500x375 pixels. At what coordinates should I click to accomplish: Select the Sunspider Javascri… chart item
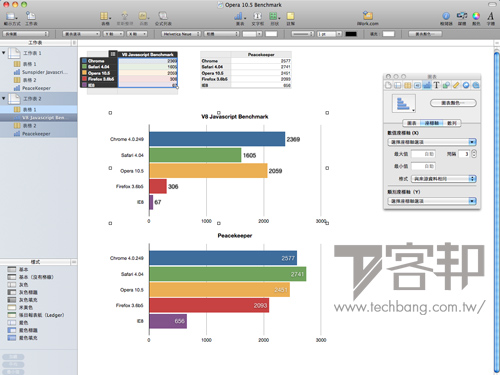pyautogui.click(x=39, y=72)
